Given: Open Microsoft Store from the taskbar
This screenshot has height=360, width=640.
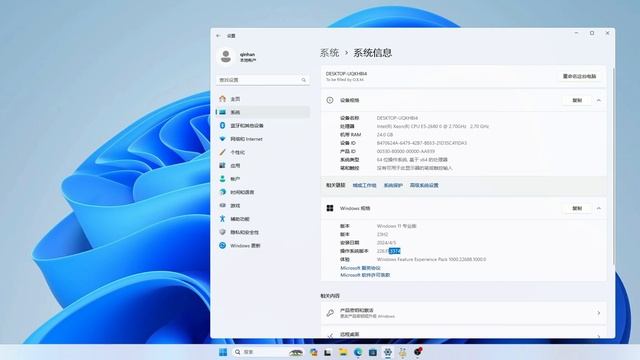Looking at the screenshot, I should coord(373,352).
